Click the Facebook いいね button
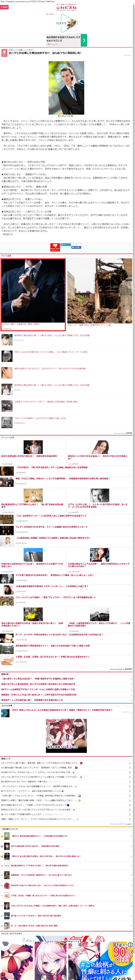The height and width of the screenshot is (980, 135). [76, 247]
